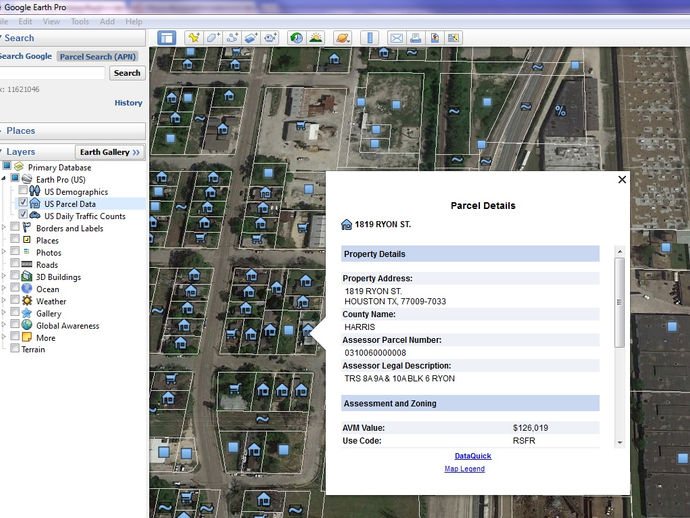
Task: Add a placemark with pushpin tool
Action: [194, 38]
